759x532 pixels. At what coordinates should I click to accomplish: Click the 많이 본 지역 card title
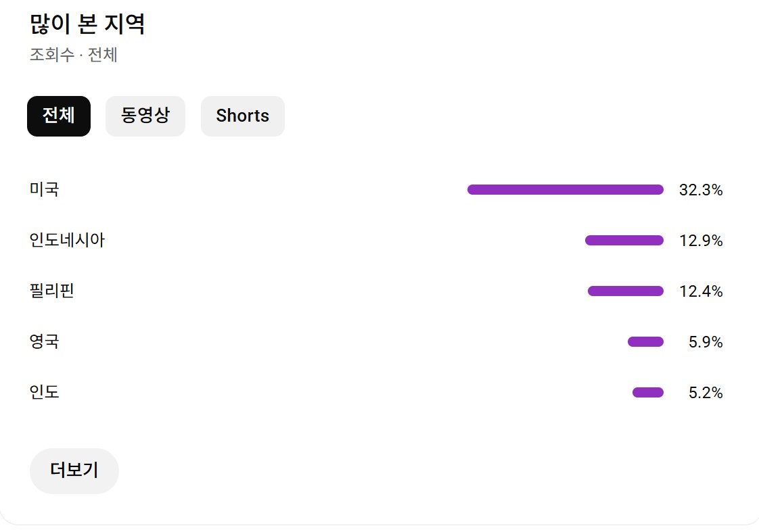click(x=87, y=25)
